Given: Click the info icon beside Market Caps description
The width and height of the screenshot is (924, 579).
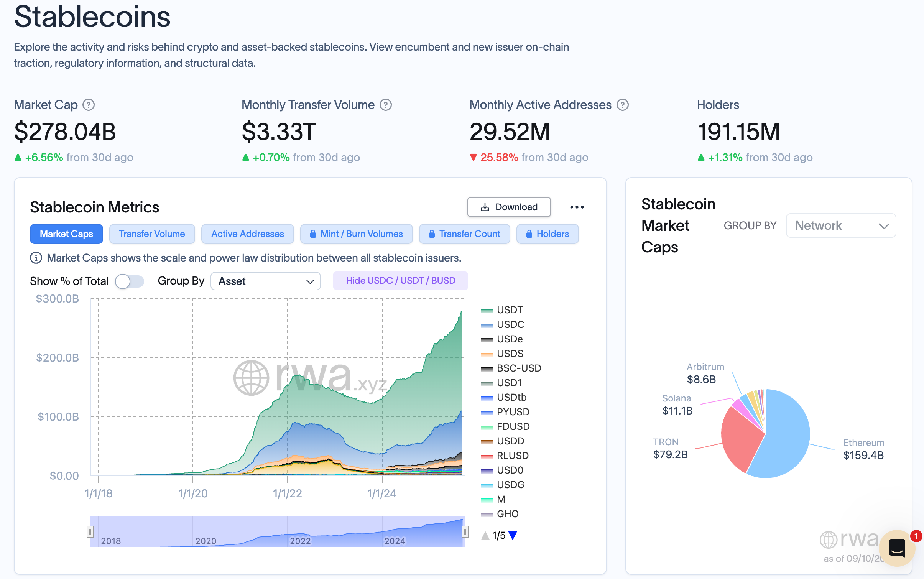Looking at the screenshot, I should [36, 258].
